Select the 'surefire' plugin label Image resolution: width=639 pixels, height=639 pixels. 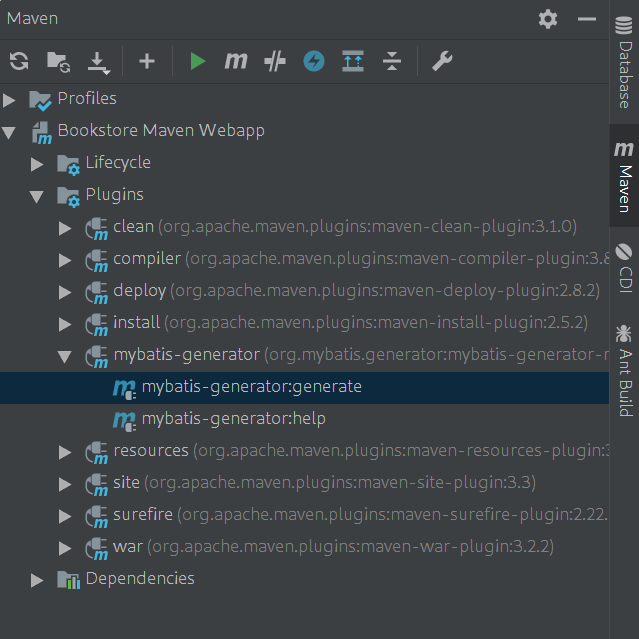143,515
